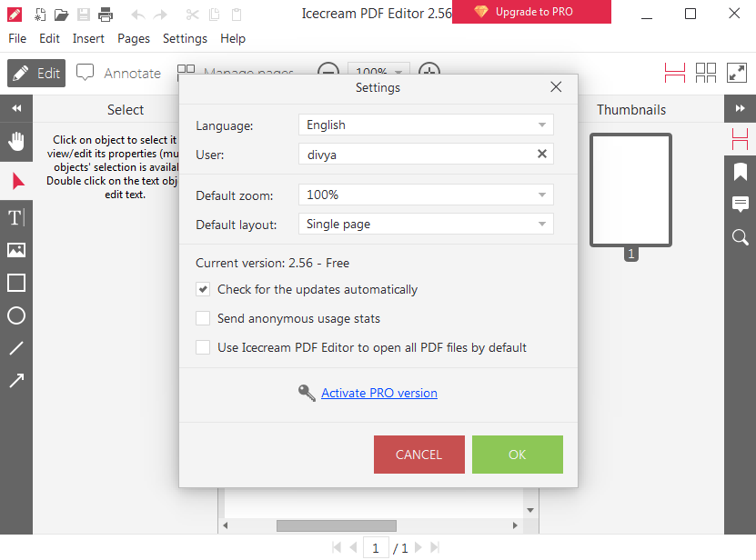
Task: Go to the first page
Action: point(337,547)
